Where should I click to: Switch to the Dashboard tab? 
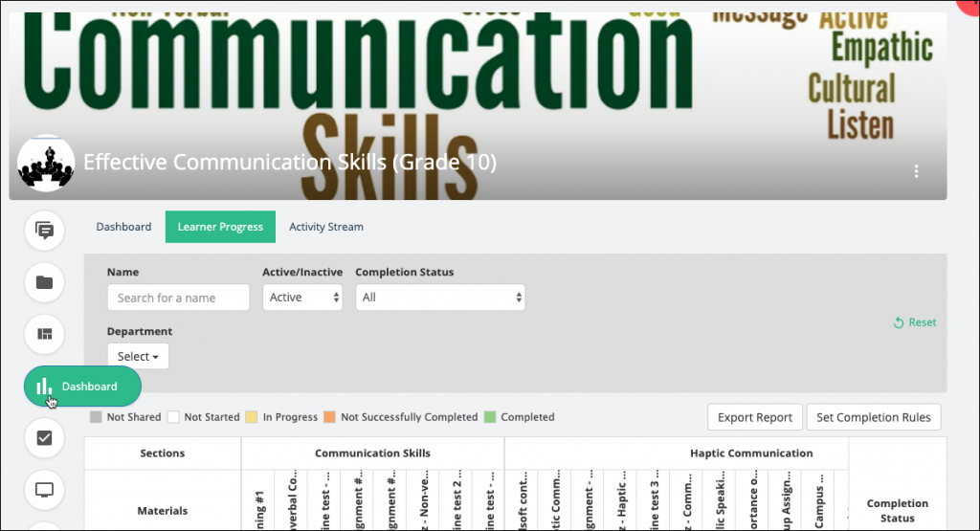pyautogui.click(x=123, y=227)
